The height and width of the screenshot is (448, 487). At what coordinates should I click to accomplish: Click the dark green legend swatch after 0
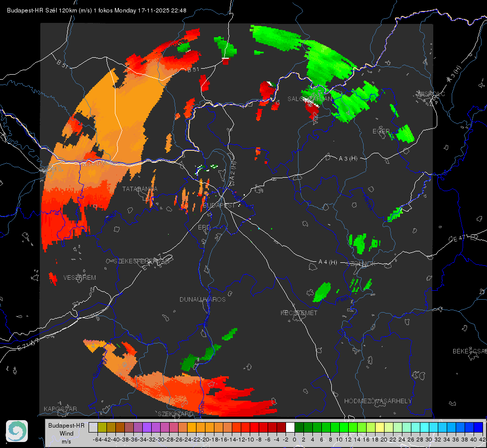[x=299, y=427]
